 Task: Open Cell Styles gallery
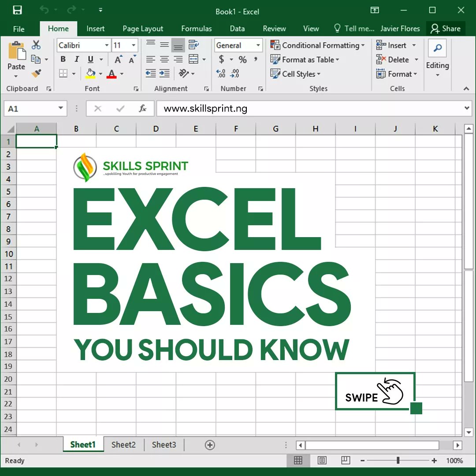pos(295,74)
